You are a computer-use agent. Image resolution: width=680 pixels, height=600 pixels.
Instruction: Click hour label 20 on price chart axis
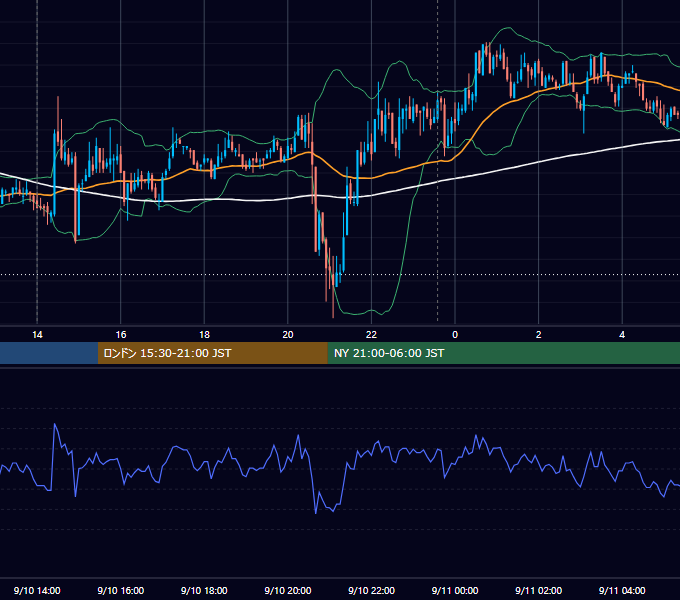point(288,335)
